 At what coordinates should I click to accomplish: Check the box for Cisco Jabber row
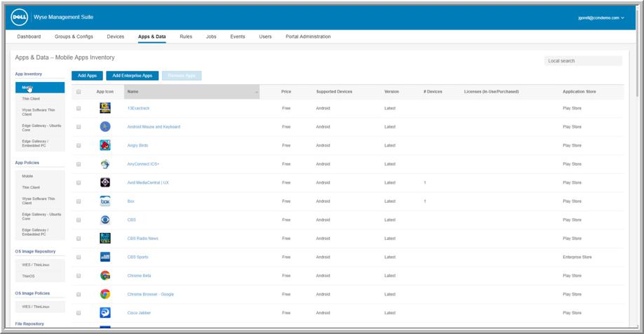click(x=79, y=313)
